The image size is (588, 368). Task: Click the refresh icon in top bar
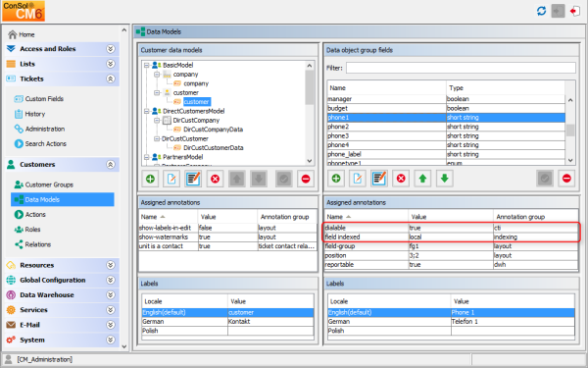tap(541, 11)
